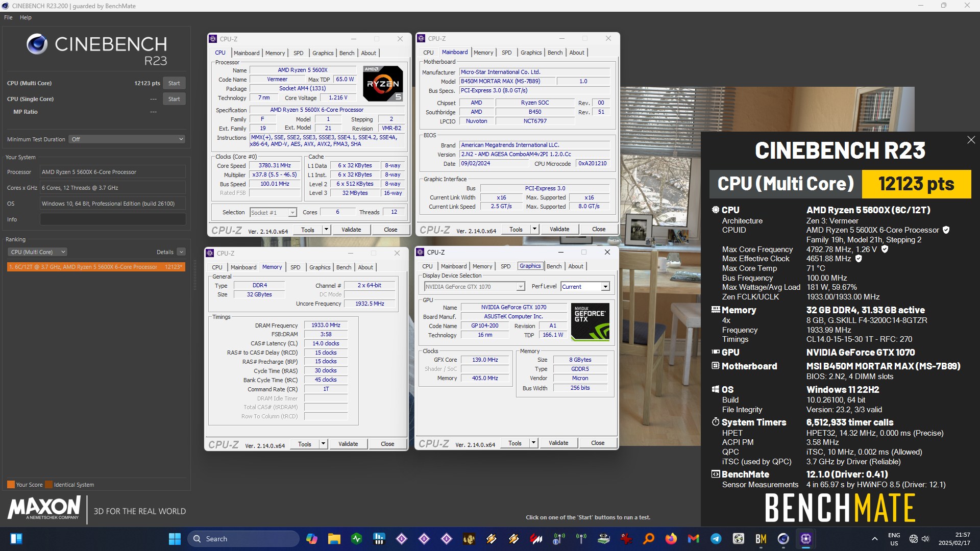980x551 pixels.
Task: Open the network globe icon in tray
Action: click(x=913, y=539)
